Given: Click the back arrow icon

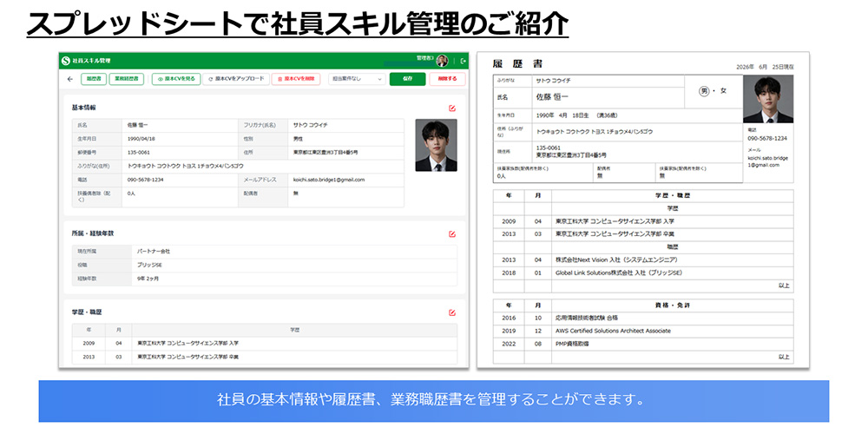Looking at the screenshot, I should pos(69,79).
